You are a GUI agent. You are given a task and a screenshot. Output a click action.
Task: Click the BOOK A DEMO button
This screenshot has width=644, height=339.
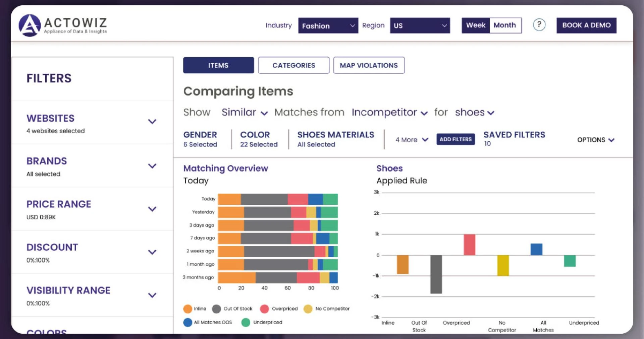[586, 25]
